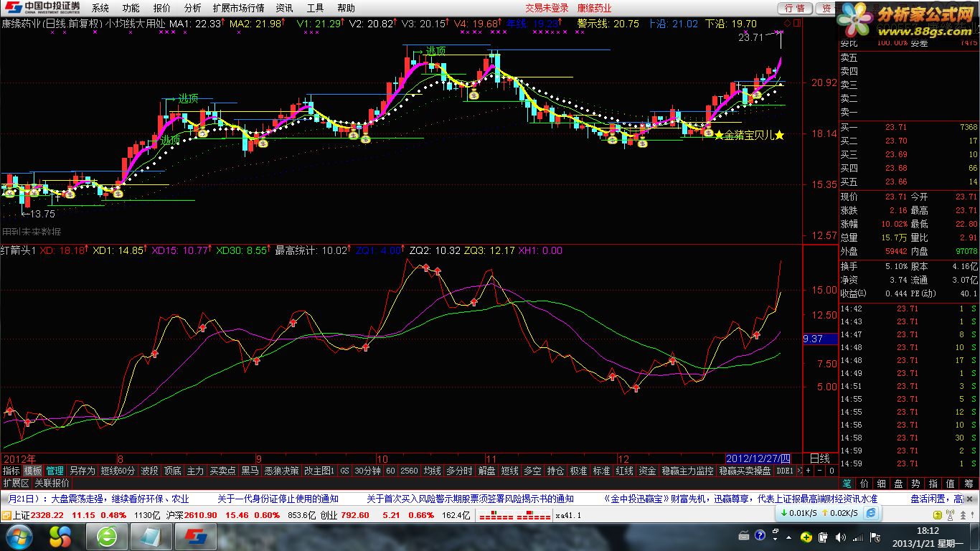
Task: Select the 势 tab in right panel
Action: click(916, 484)
